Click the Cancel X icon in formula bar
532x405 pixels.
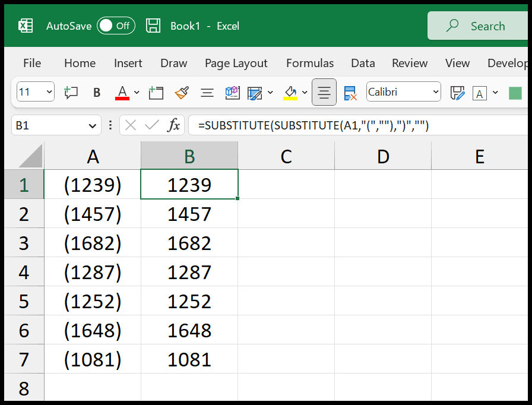coord(130,125)
